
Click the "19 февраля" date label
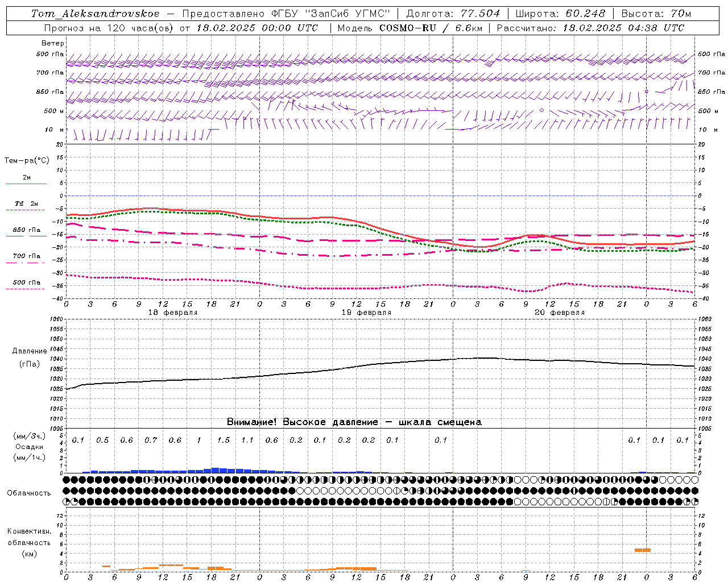pos(366,313)
